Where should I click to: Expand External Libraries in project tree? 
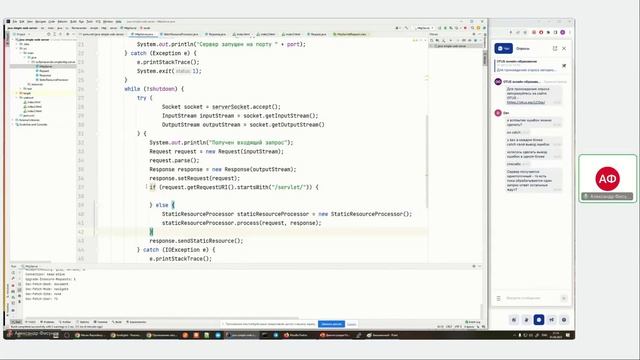tap(13, 120)
